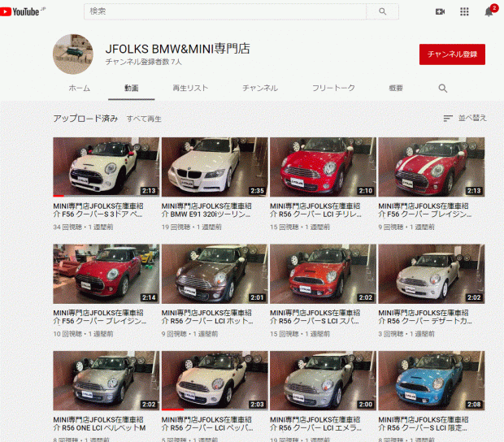Click the R56 クーパー LCI ホット title

207,317
